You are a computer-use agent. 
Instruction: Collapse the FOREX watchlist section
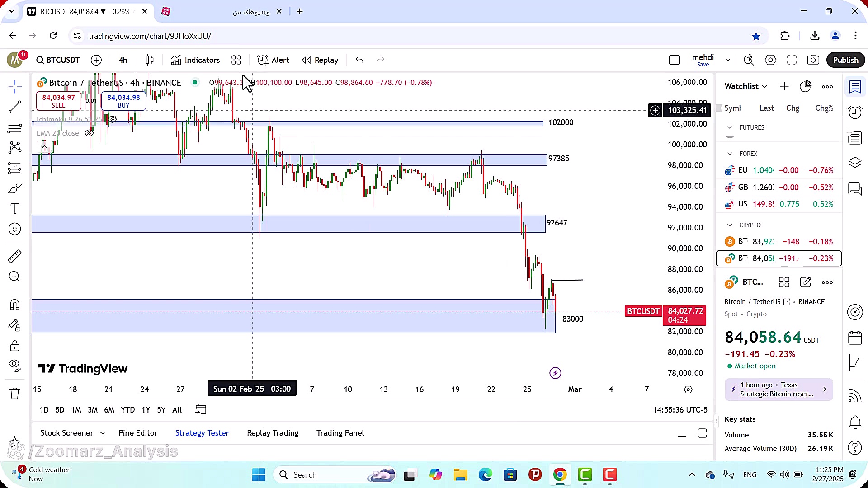(x=730, y=154)
